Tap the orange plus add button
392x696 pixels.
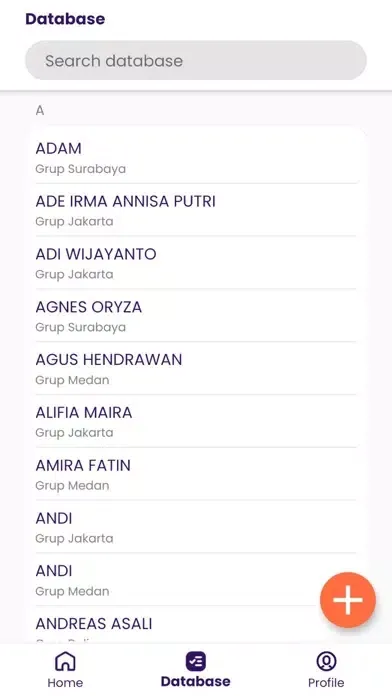pos(348,600)
